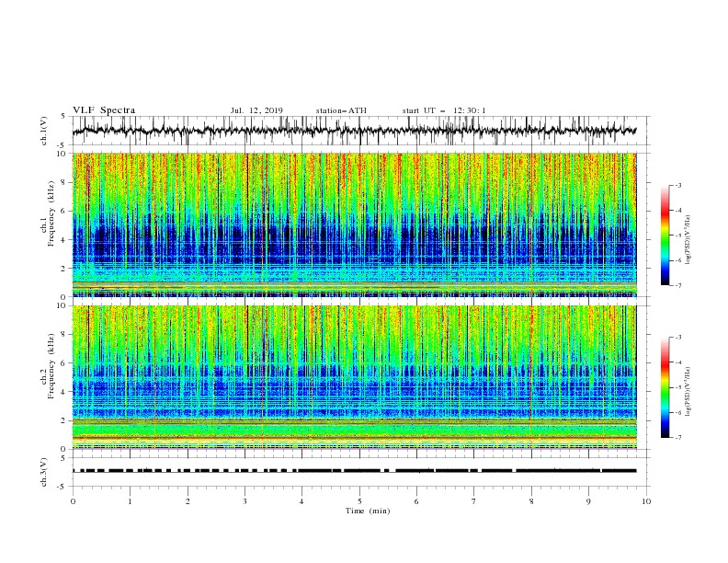This screenshot has height=563, width=728.
Task: Click the time axis tick label "6"
Action: tap(416, 501)
